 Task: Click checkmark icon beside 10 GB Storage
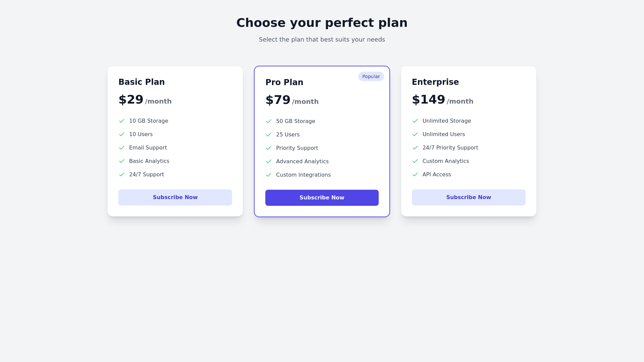click(x=122, y=121)
